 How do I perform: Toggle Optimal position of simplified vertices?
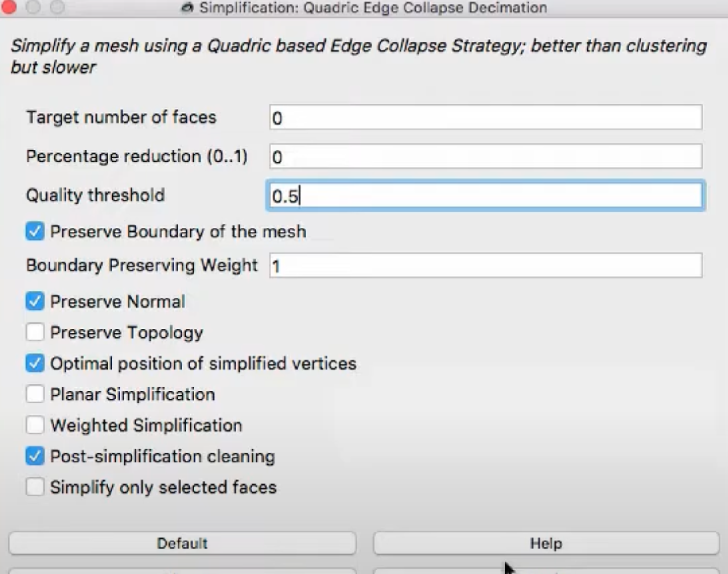pos(35,363)
